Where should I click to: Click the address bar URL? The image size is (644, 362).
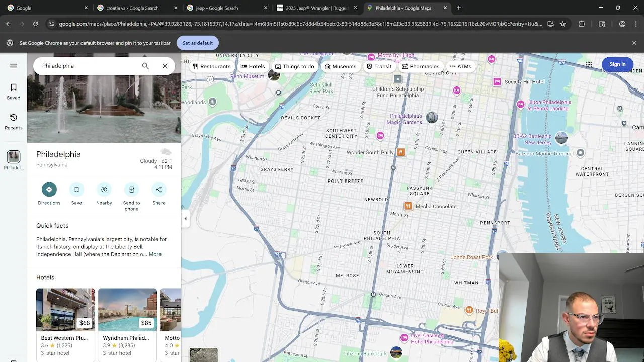[300, 24]
